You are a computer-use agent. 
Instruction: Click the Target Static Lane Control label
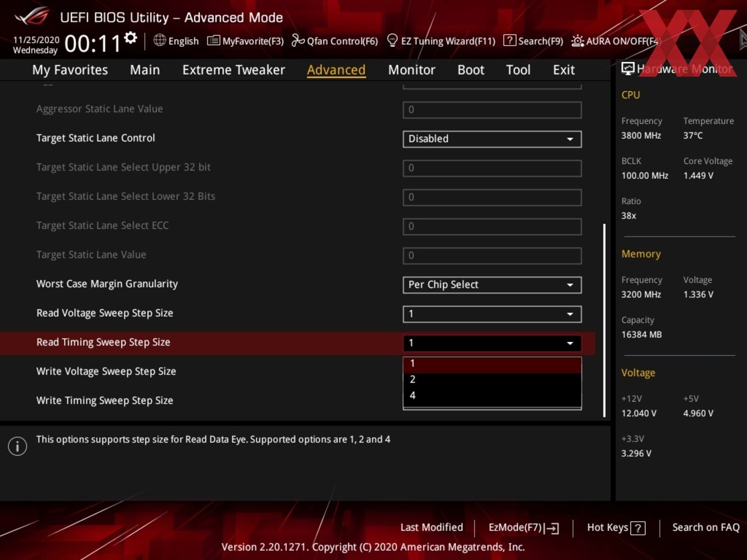96,138
